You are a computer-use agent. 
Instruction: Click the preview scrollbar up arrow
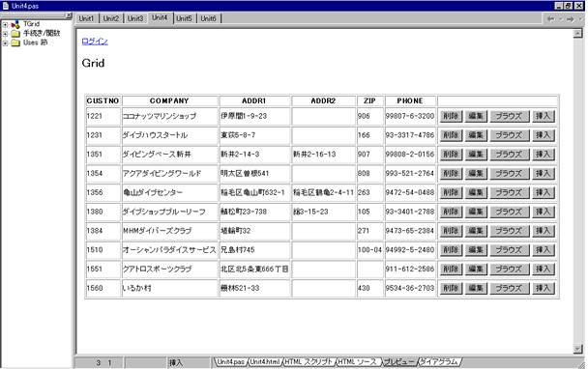click(577, 34)
